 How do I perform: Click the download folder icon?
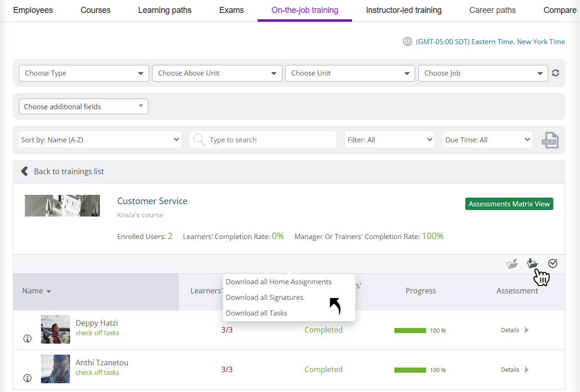[x=532, y=263]
